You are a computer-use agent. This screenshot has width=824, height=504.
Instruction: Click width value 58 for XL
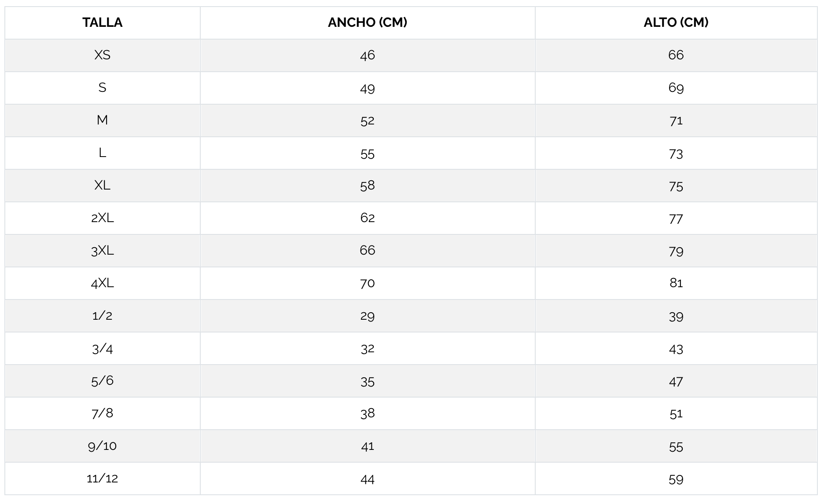coord(368,185)
